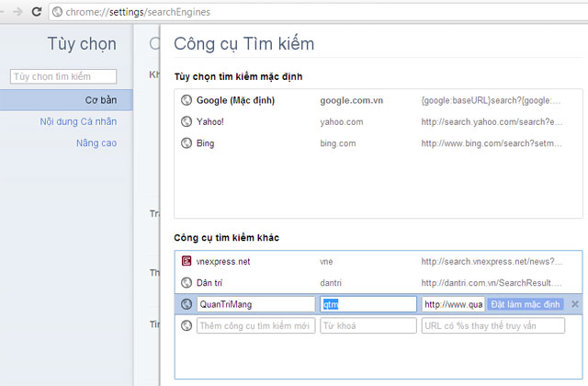
Task: Focus the Thêm công cụ tìm kiếm mới field
Action: 255,325
